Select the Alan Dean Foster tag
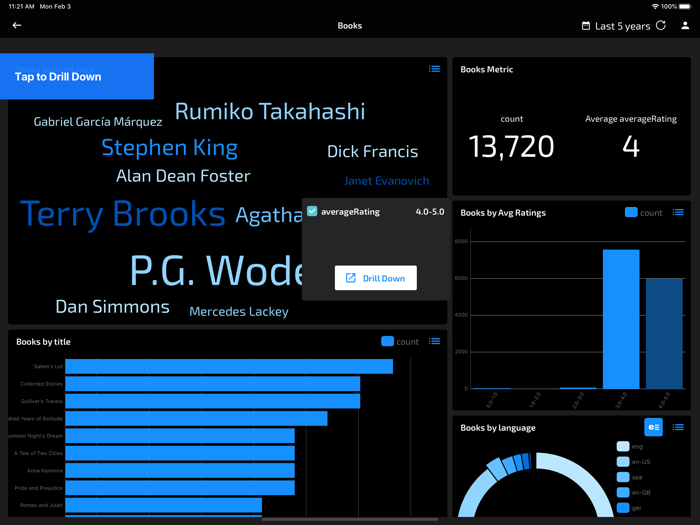The width and height of the screenshot is (700, 525). (183, 176)
